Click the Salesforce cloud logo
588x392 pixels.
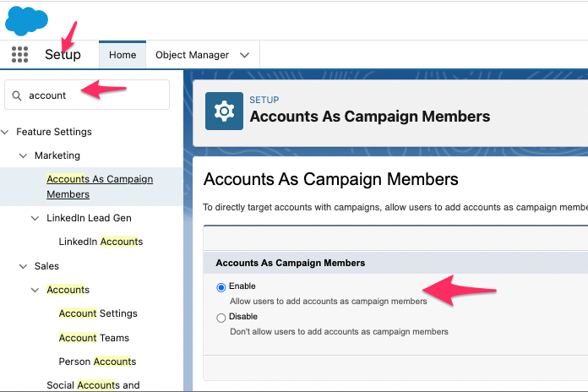coord(26,21)
